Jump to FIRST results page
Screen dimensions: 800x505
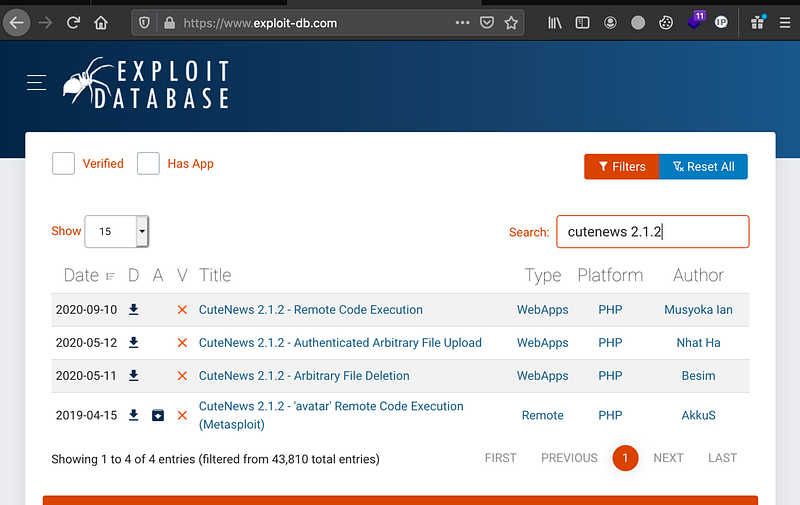click(x=501, y=458)
